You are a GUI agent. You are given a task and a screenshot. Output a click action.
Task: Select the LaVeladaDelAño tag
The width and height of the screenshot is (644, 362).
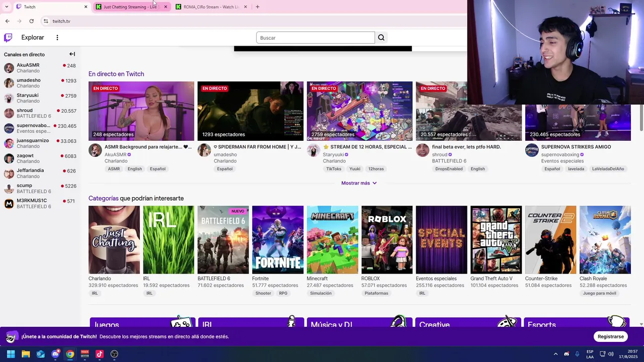(x=608, y=169)
